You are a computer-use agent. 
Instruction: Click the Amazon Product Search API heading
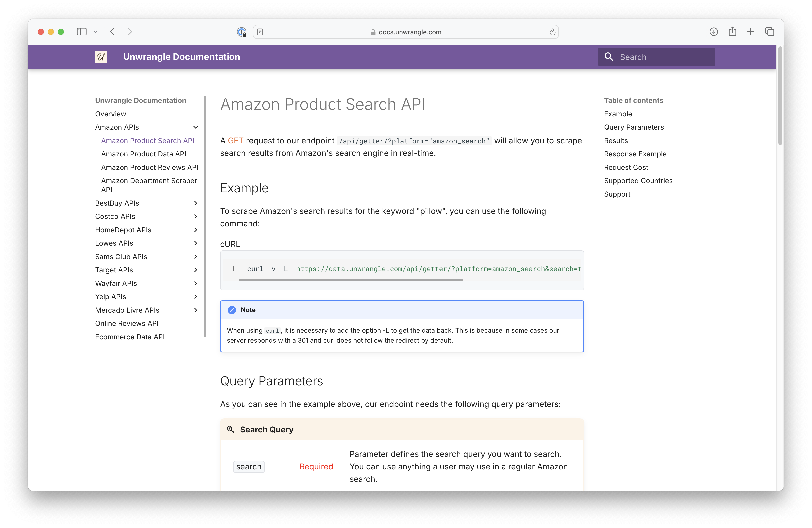tap(322, 104)
